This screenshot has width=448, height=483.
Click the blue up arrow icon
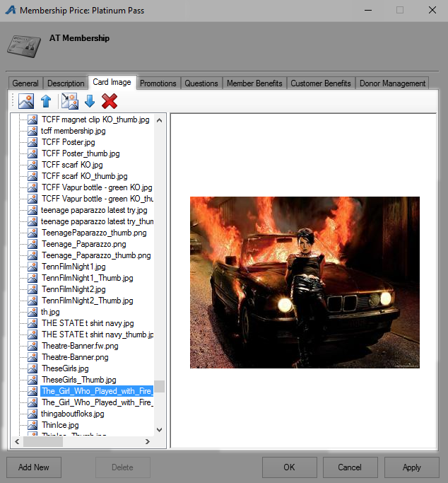pos(46,101)
